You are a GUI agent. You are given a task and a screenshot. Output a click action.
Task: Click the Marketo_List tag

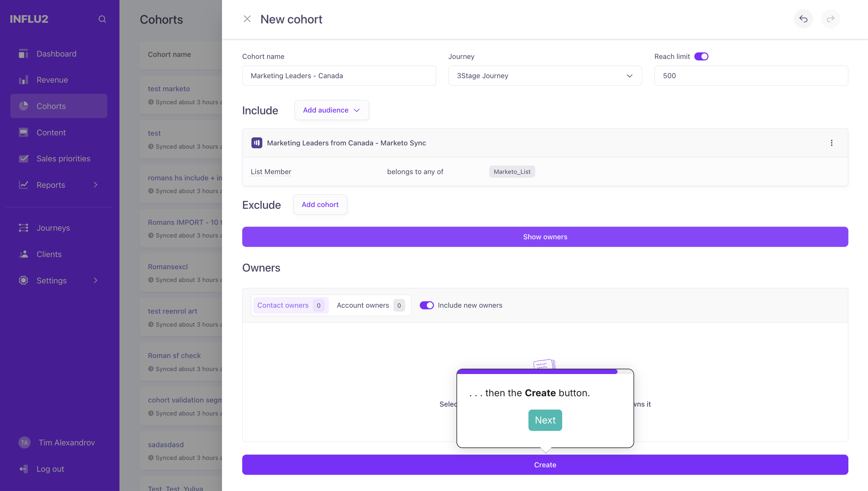point(512,172)
